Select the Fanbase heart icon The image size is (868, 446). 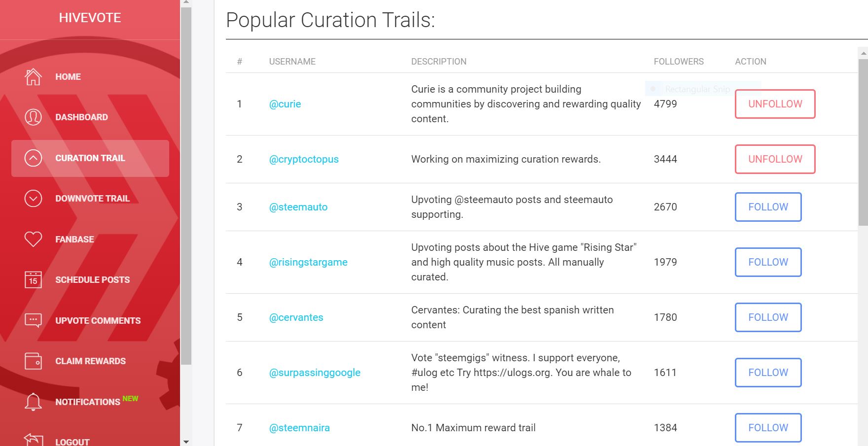coord(33,239)
